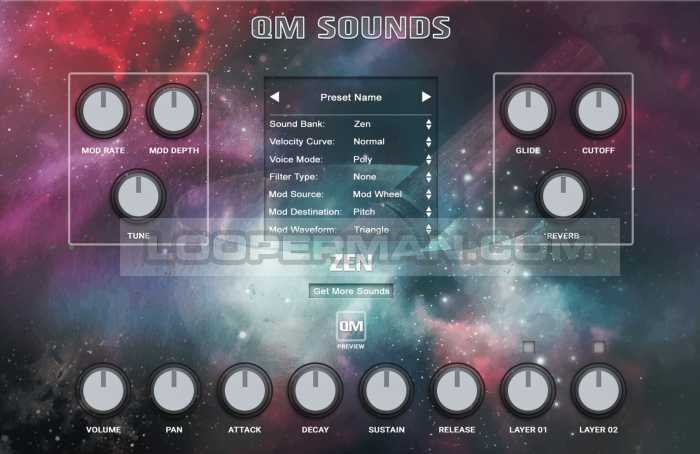This screenshot has width=700, height=454.
Task: Click the Volume knob
Action: (x=103, y=390)
